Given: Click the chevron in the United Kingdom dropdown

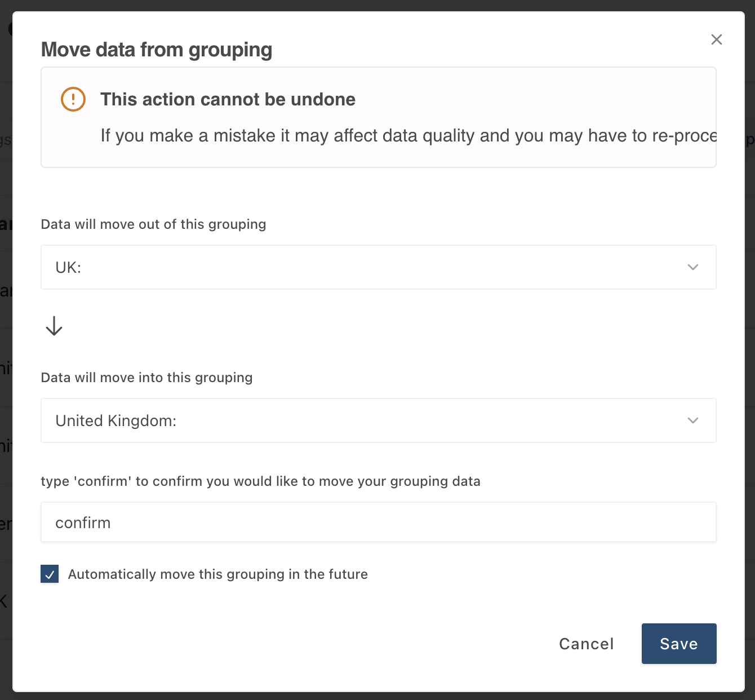Looking at the screenshot, I should pos(693,420).
